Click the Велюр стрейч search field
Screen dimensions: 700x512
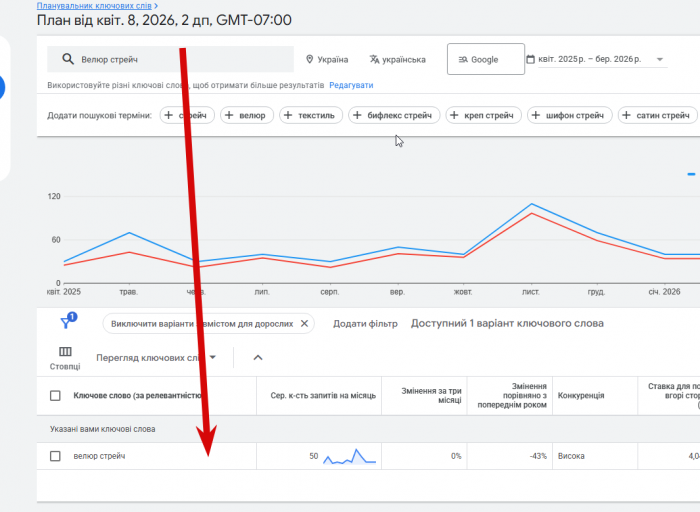pos(171,59)
